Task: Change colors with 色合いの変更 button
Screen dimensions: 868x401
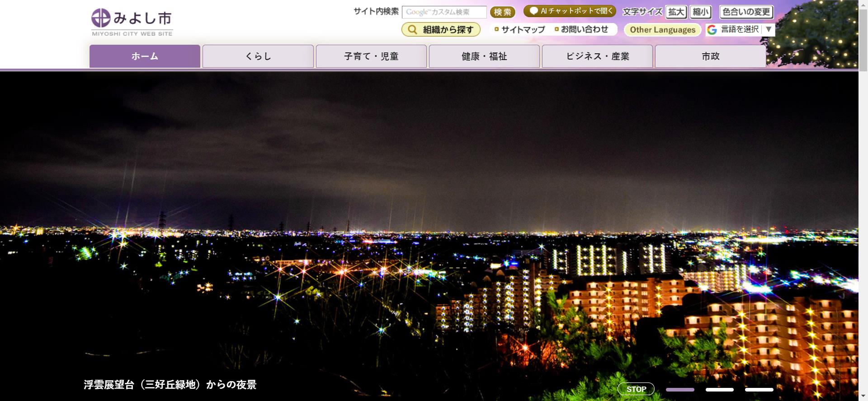Action: pos(746,12)
